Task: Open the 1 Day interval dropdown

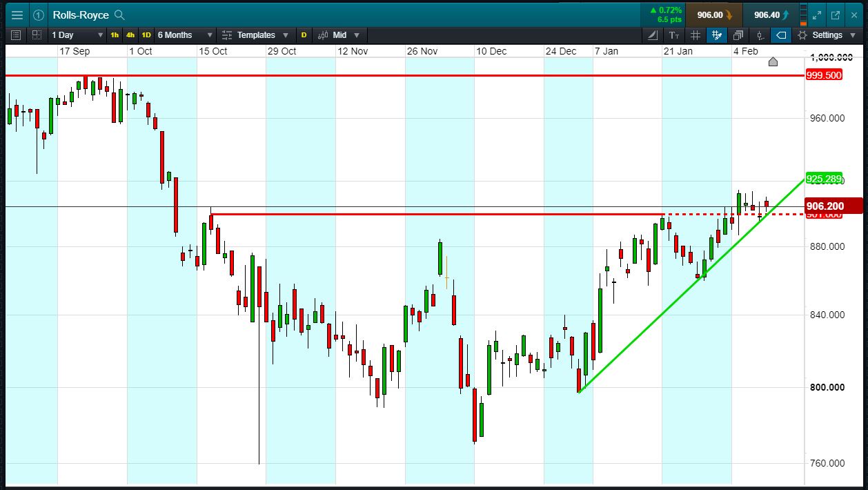Action: pos(77,35)
